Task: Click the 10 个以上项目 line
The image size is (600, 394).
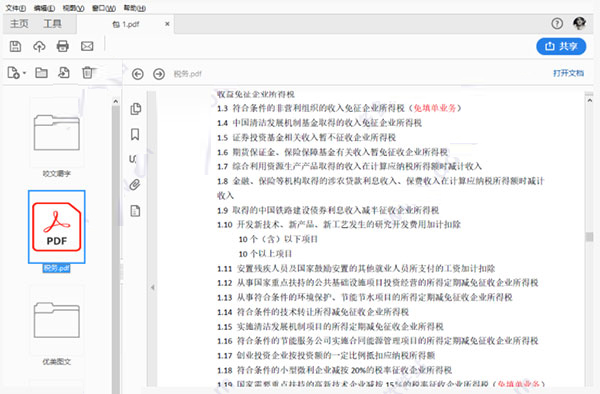Action: [x=266, y=254]
